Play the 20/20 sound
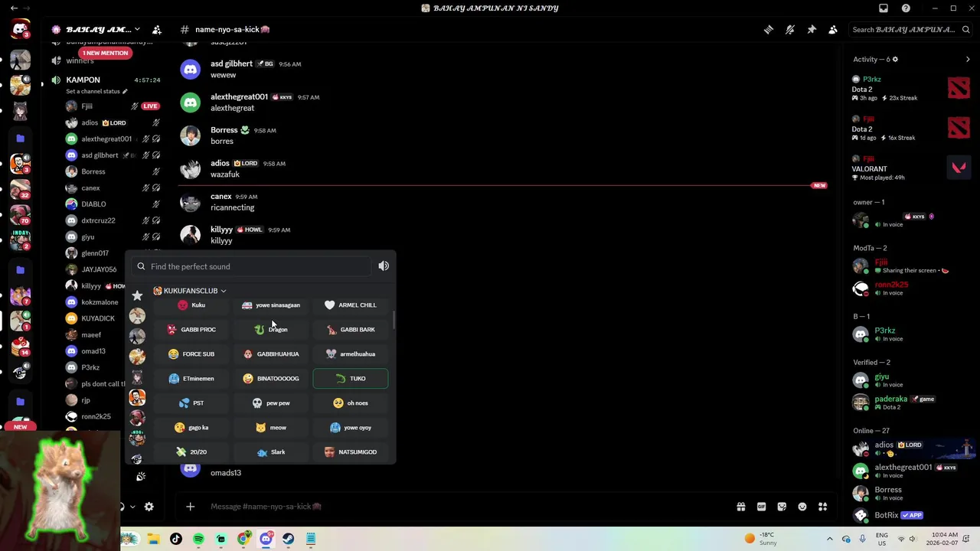The image size is (980, 551). click(x=191, y=452)
